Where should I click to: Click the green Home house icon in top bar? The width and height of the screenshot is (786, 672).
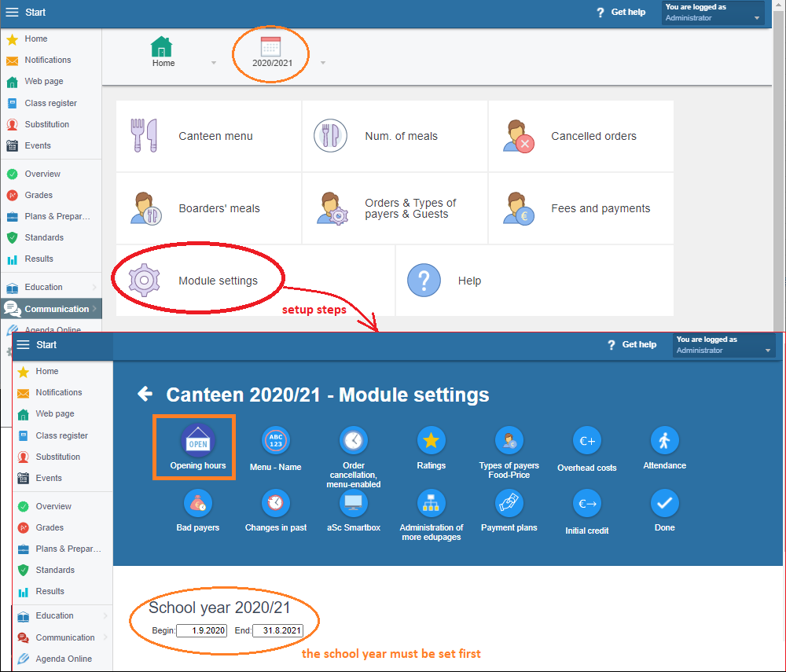[162, 46]
